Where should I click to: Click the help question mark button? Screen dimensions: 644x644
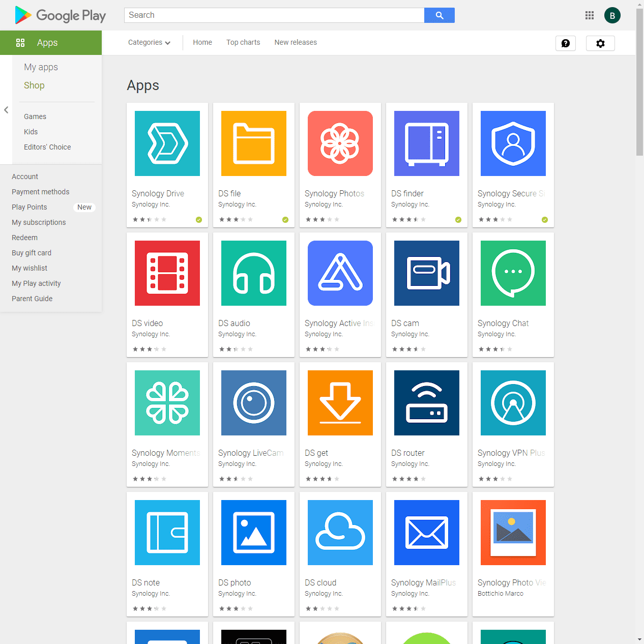point(566,43)
